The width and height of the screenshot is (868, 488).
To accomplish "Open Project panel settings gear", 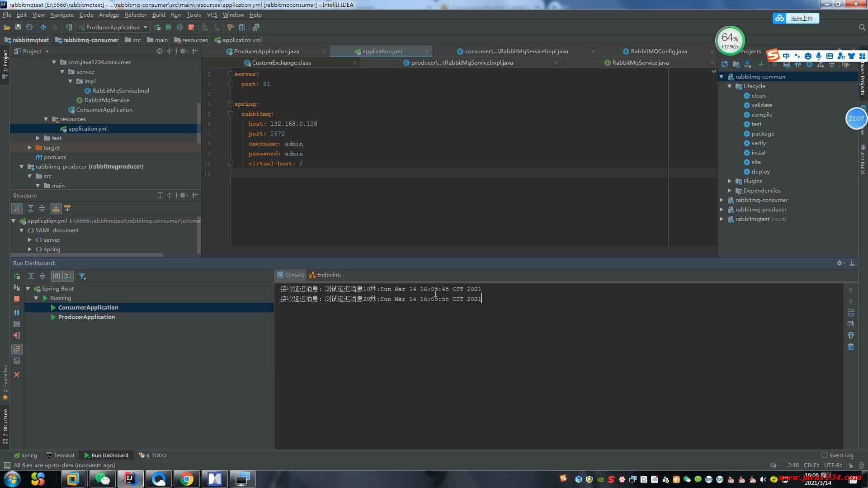I will coord(184,51).
